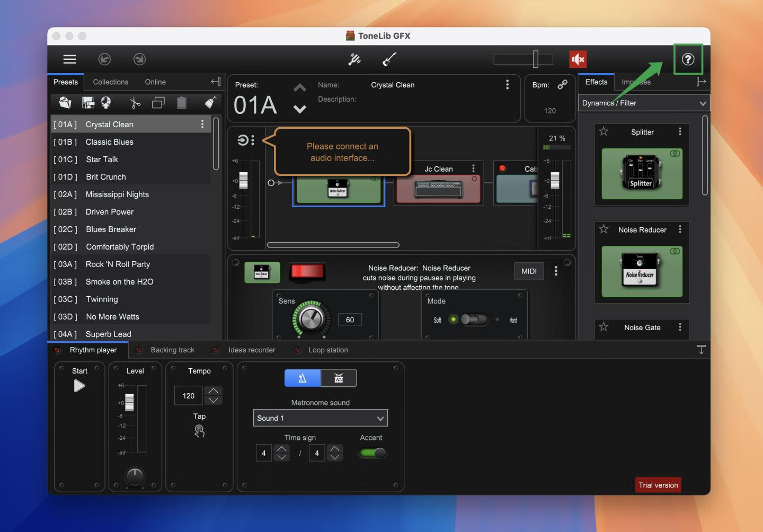Increase time signature numerator
Screen dimensions: 763x532
coord(282,448)
